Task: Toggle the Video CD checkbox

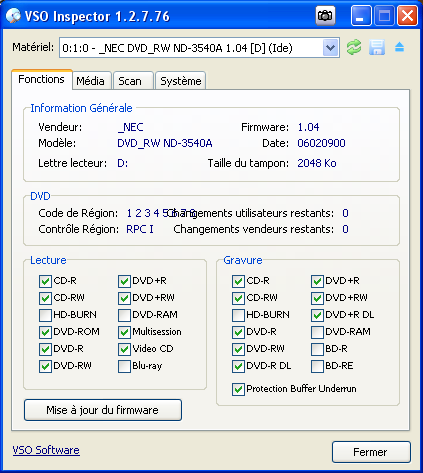Action: pos(124,349)
